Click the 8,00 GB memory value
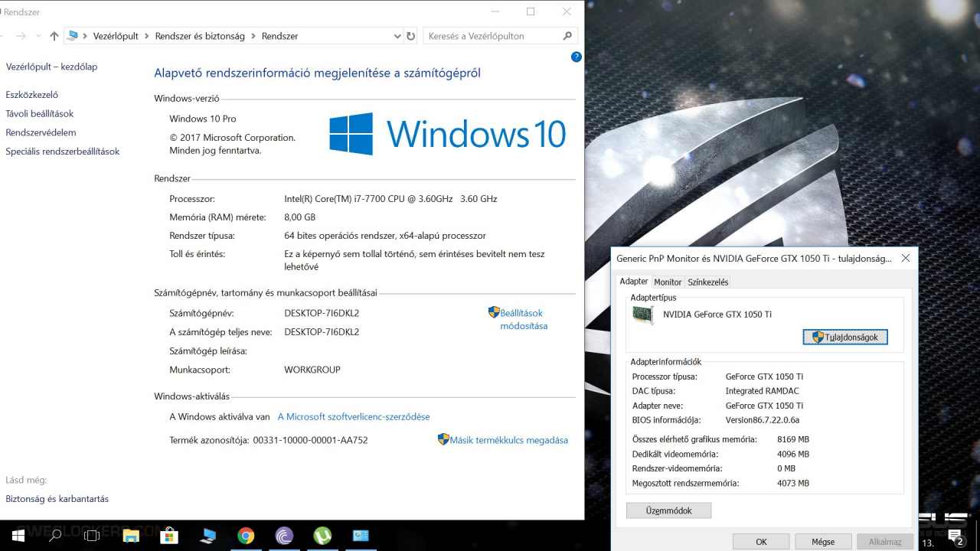Image resolution: width=980 pixels, height=551 pixels. pos(300,217)
